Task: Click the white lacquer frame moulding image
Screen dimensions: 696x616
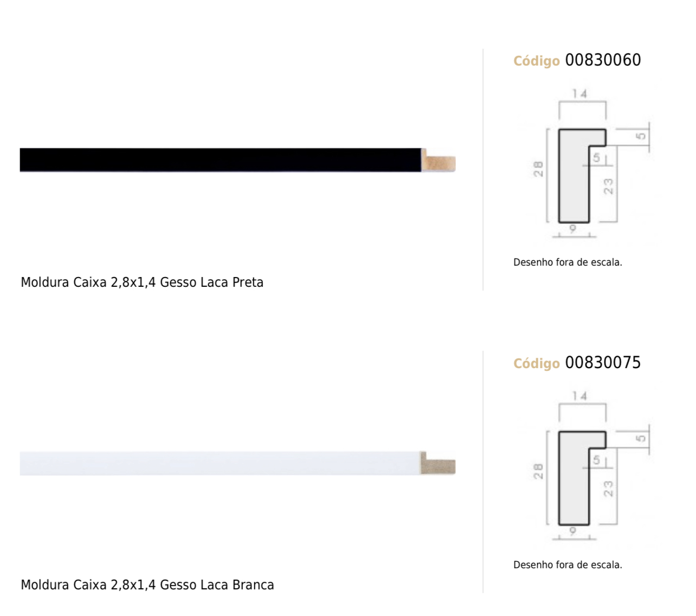Action: pyautogui.click(x=237, y=463)
